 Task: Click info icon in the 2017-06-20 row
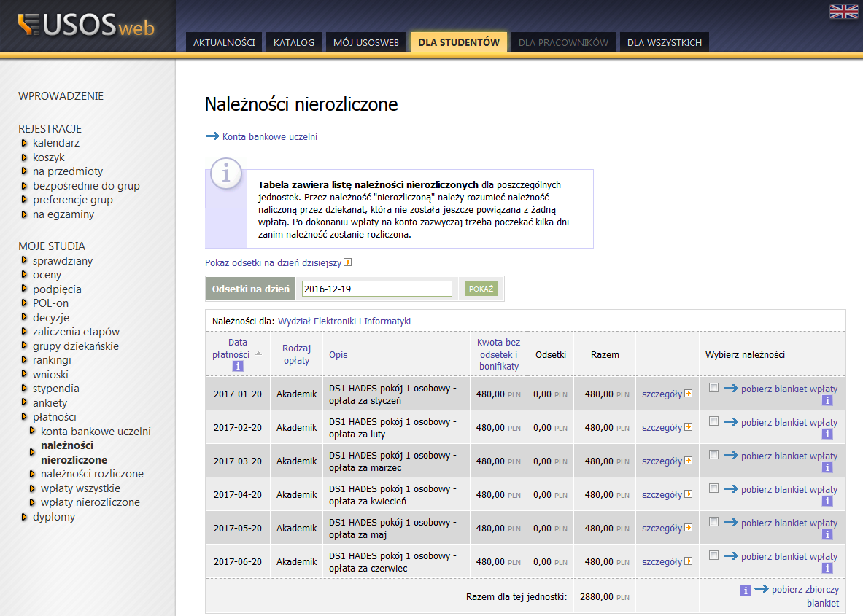click(x=827, y=569)
